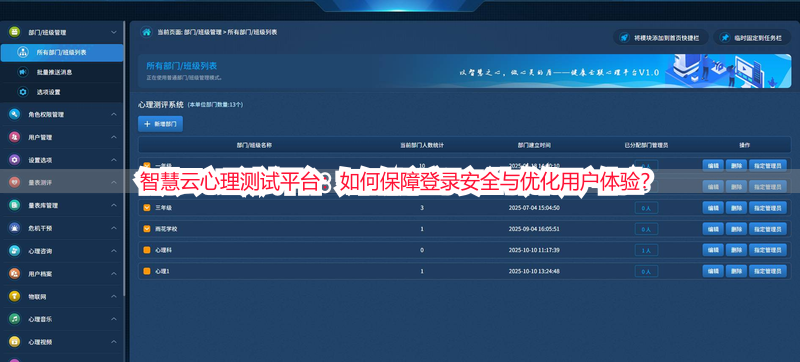Click the 用户管理 sidebar icon
This screenshot has height=362, width=800.
(14, 137)
